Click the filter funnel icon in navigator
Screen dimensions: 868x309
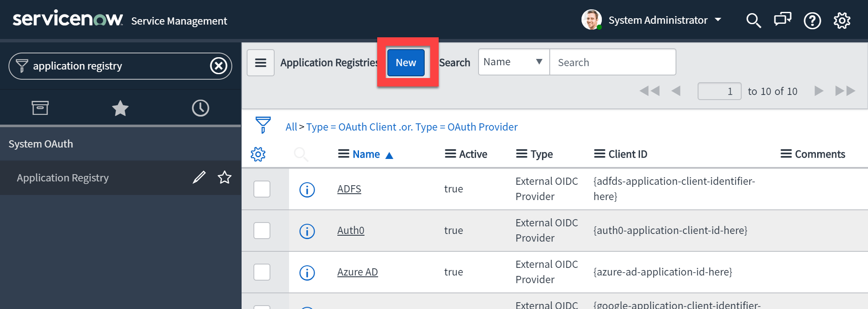pyautogui.click(x=22, y=66)
